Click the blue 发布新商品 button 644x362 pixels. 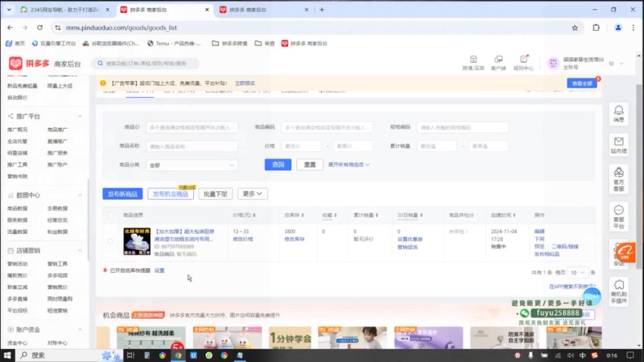tap(122, 194)
